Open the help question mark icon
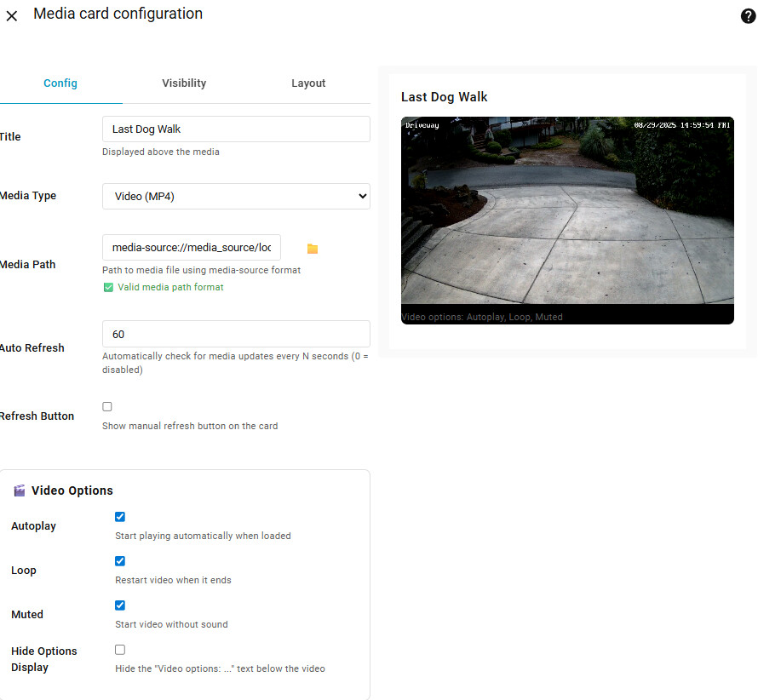The height and width of the screenshot is (700, 758). click(748, 16)
